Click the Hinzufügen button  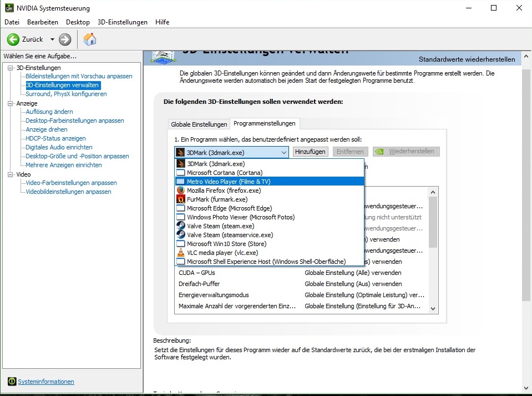(x=310, y=152)
